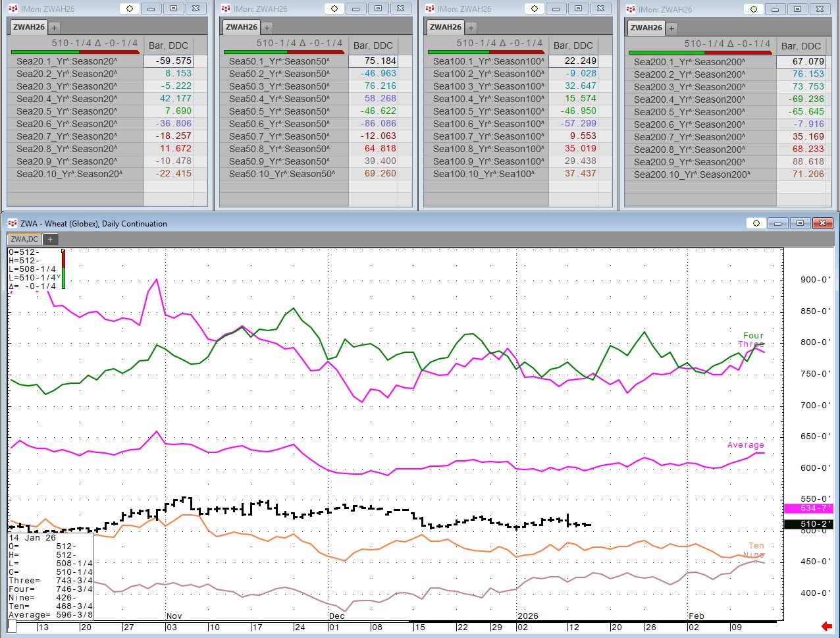Restore the Season50 monitor window

tap(378, 9)
